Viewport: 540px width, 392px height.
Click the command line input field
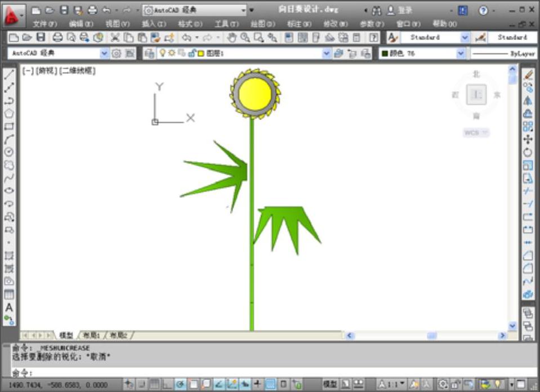tap(270, 372)
